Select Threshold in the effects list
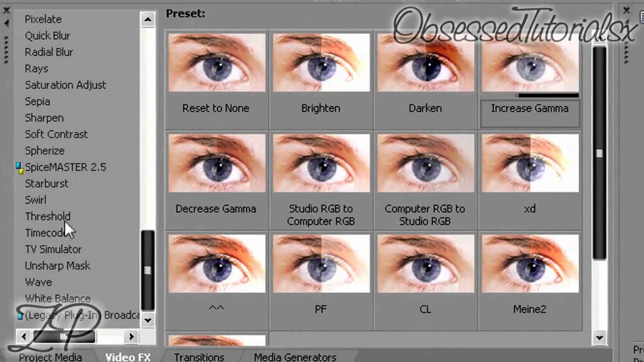The height and width of the screenshot is (362, 644). click(x=48, y=216)
